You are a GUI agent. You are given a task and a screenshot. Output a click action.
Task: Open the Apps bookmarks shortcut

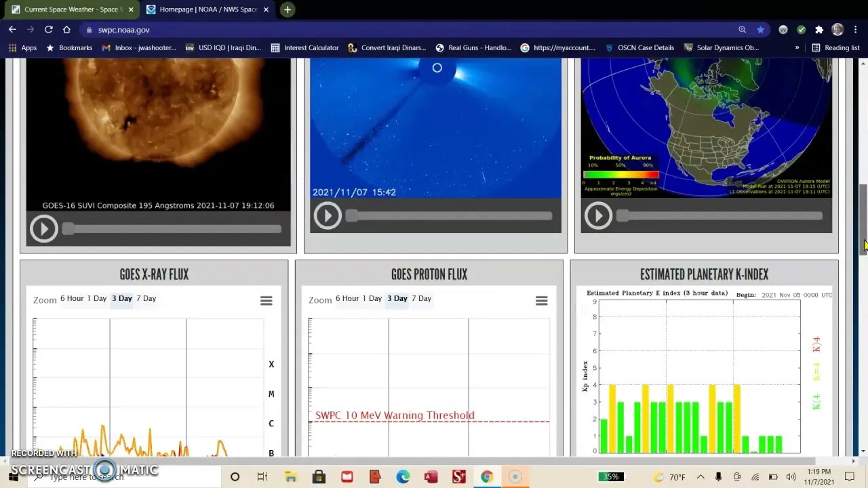point(22,48)
